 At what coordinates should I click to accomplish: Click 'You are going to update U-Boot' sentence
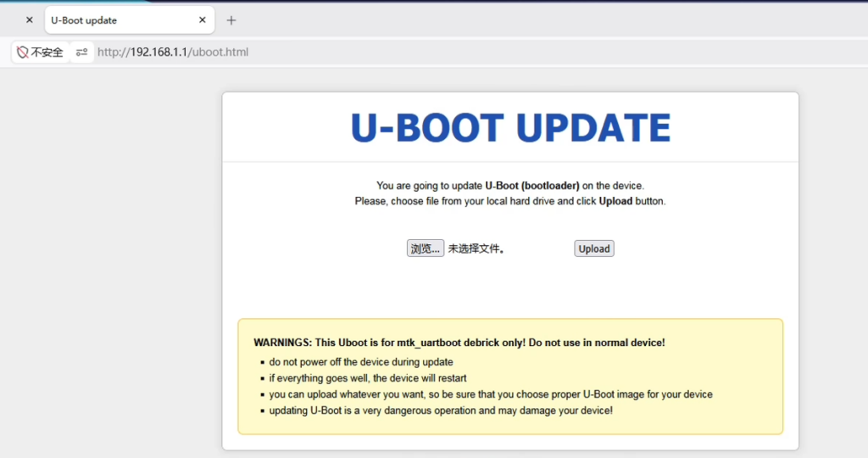[x=510, y=186]
